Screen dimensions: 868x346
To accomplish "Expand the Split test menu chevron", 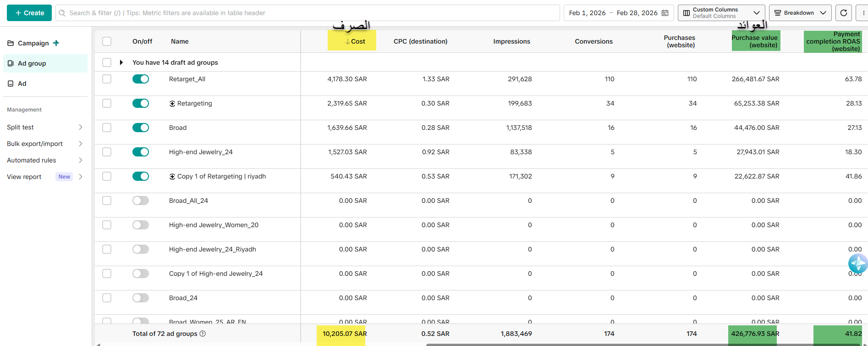I will point(81,127).
